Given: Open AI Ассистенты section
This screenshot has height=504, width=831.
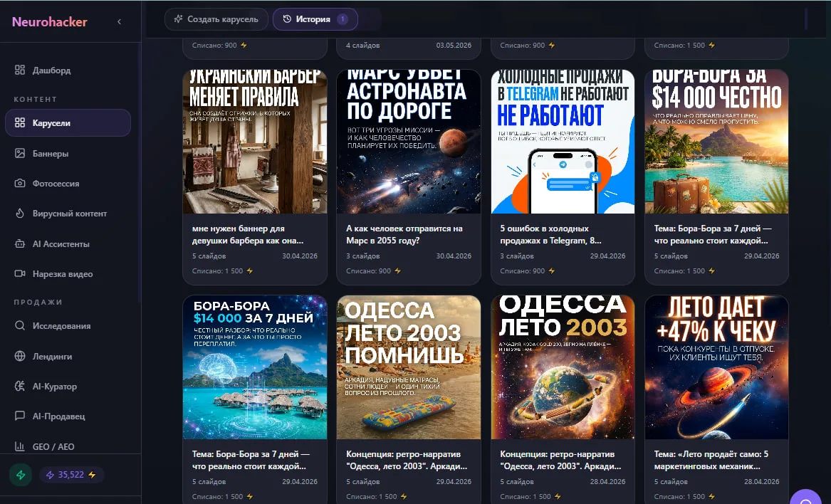Looking at the screenshot, I should pyautogui.click(x=61, y=243).
